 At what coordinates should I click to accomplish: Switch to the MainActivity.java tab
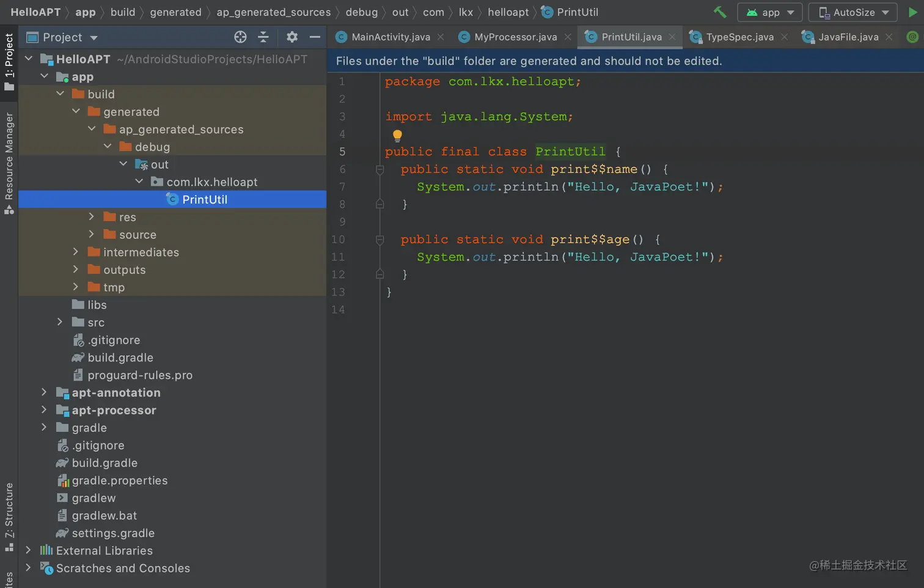tap(391, 37)
